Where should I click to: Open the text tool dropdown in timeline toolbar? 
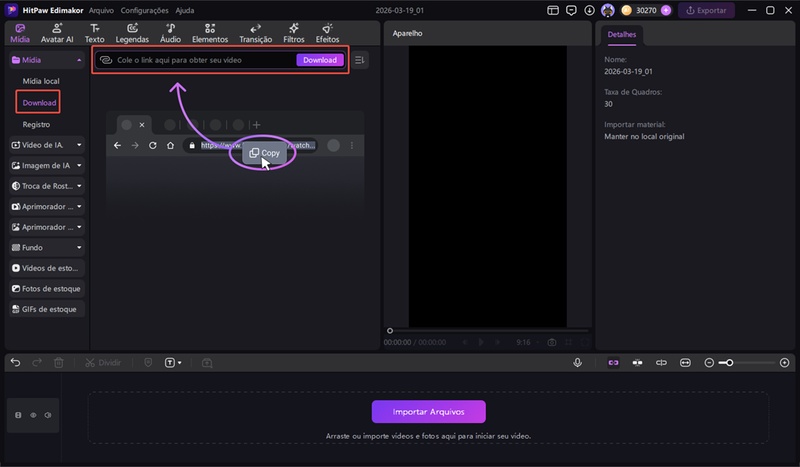173,363
